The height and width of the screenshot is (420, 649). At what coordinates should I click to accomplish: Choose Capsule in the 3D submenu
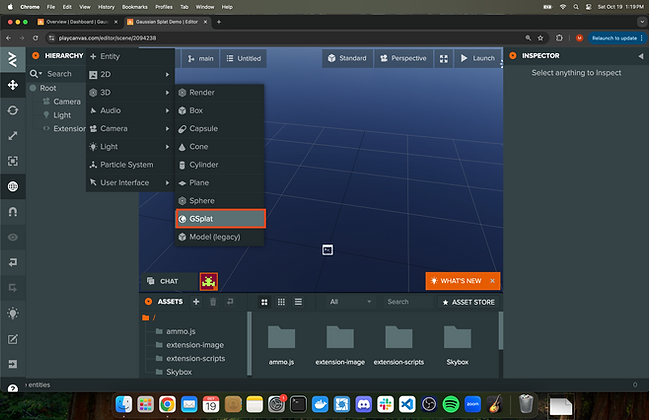click(218, 129)
